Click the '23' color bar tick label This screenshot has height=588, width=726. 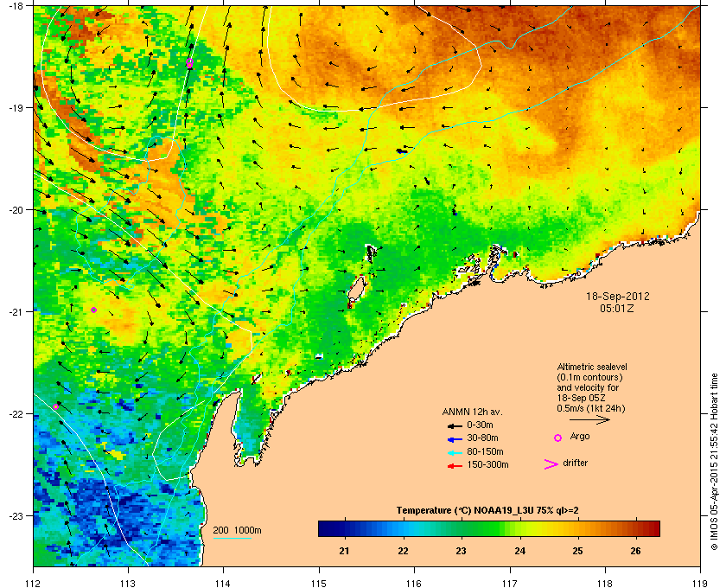(x=461, y=551)
